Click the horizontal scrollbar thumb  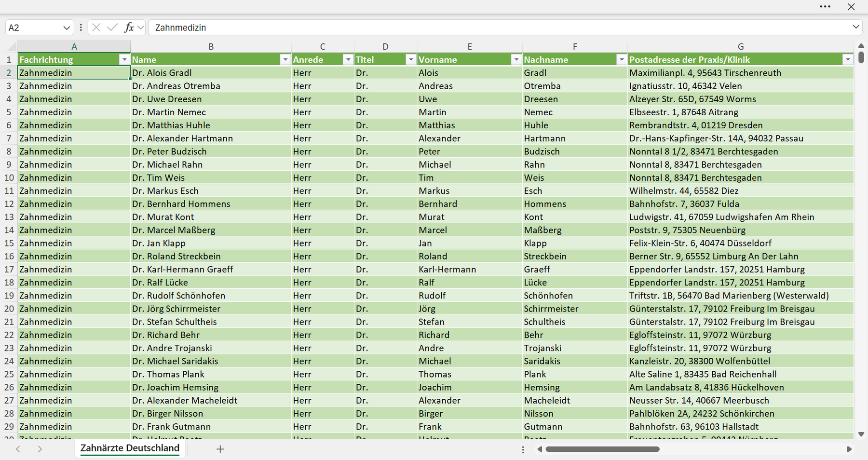pos(602,449)
